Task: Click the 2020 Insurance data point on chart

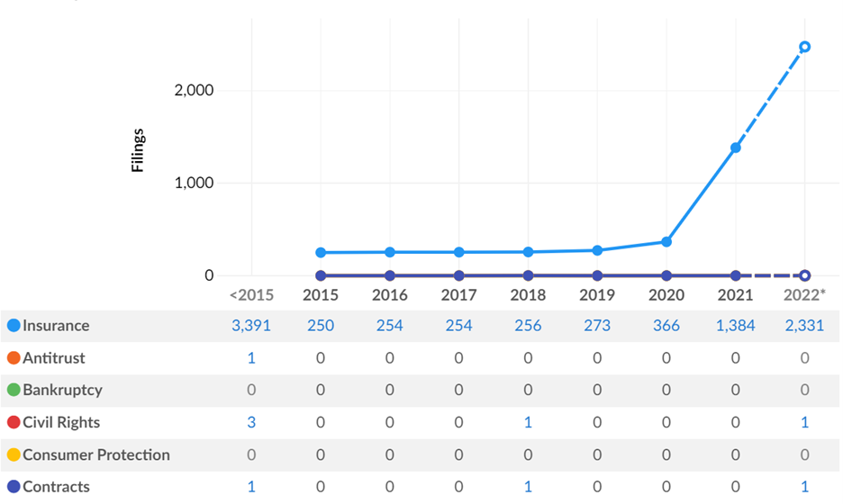Action: 666,242
